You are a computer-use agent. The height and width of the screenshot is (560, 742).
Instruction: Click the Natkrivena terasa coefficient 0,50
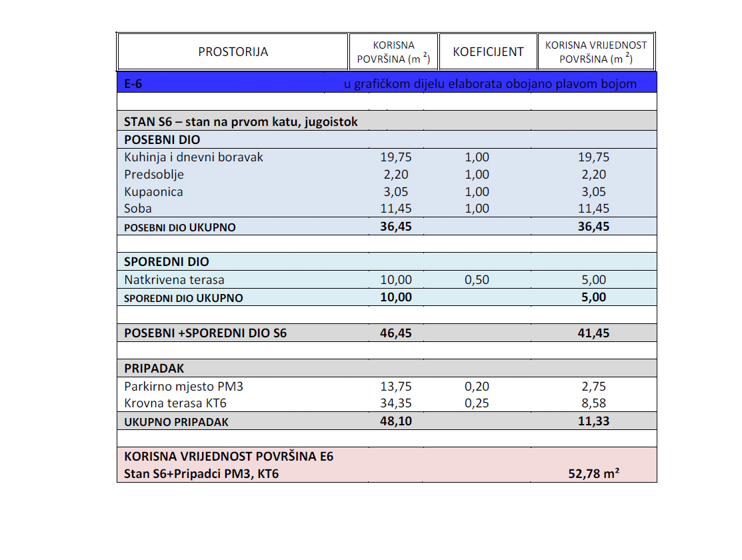click(477, 280)
